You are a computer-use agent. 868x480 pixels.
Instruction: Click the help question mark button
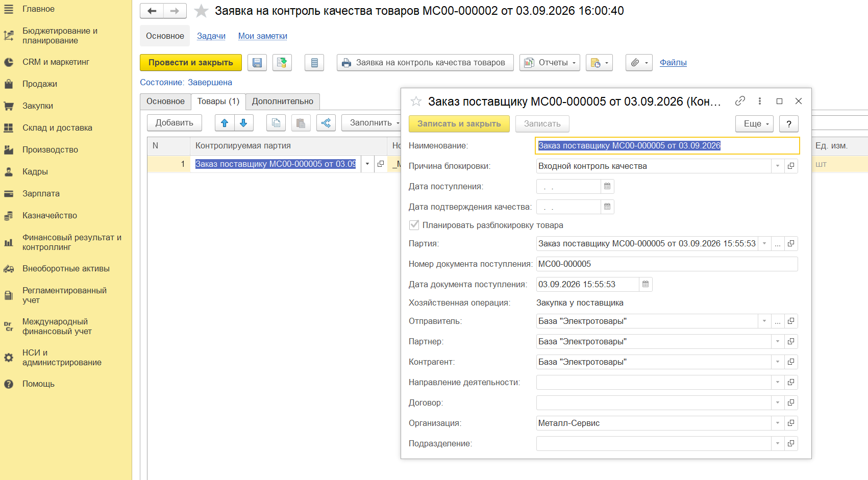coord(789,123)
